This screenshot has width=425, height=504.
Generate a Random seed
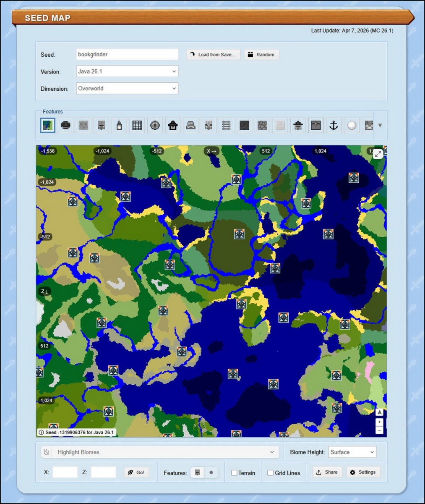[x=261, y=55]
